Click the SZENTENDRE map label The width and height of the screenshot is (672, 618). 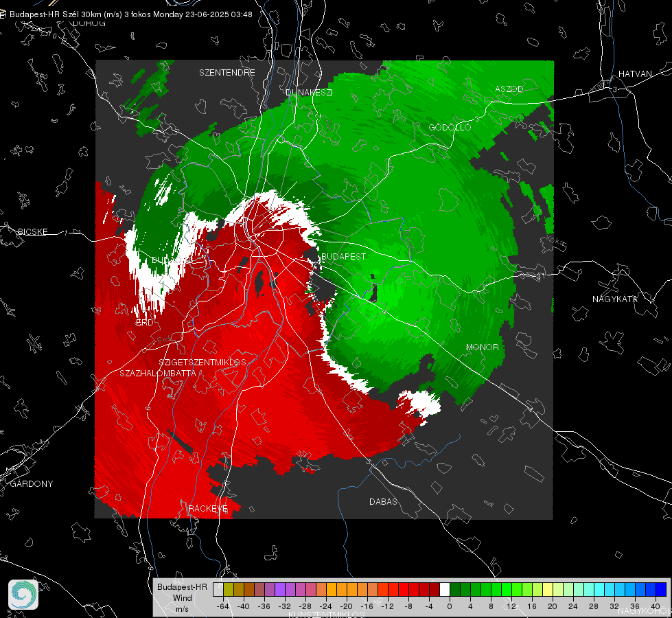tap(227, 73)
